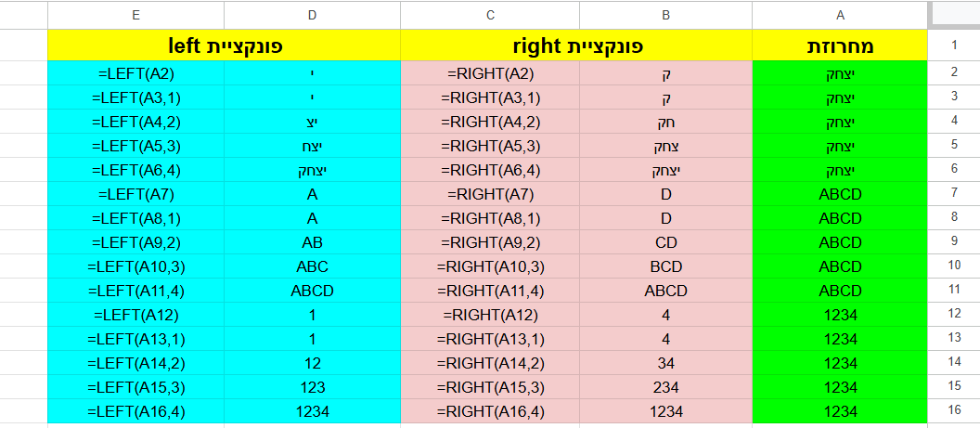This screenshot has width=980, height=428.
Task: Select the פונקציית right header cell
Action: coord(576,45)
